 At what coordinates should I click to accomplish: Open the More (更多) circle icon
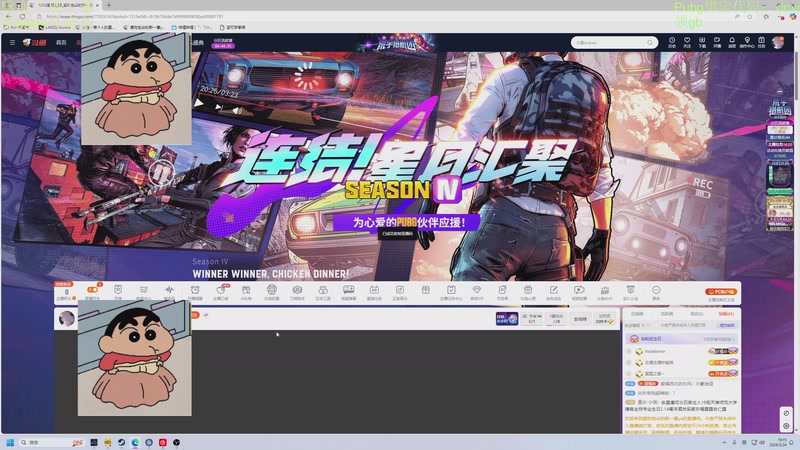point(656,292)
